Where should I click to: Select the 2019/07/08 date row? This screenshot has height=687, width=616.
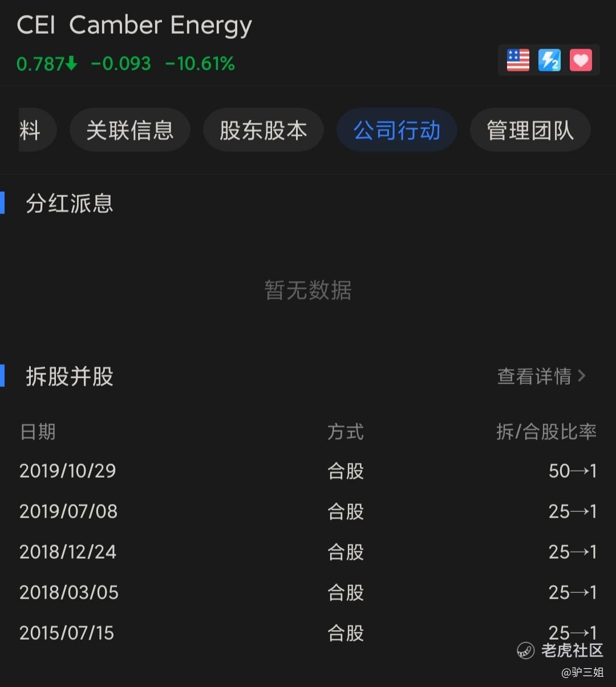[x=308, y=511]
